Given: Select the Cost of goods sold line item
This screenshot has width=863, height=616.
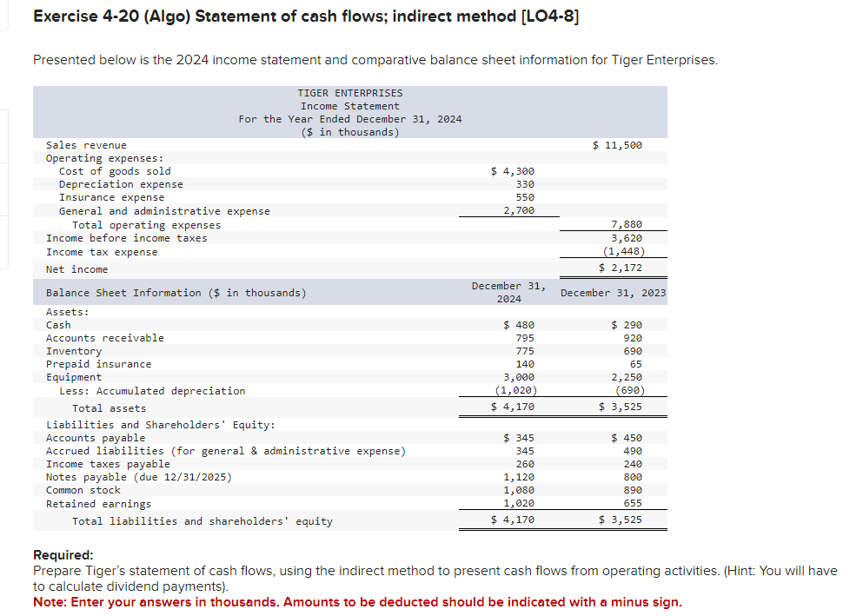Looking at the screenshot, I should pyautogui.click(x=116, y=170).
